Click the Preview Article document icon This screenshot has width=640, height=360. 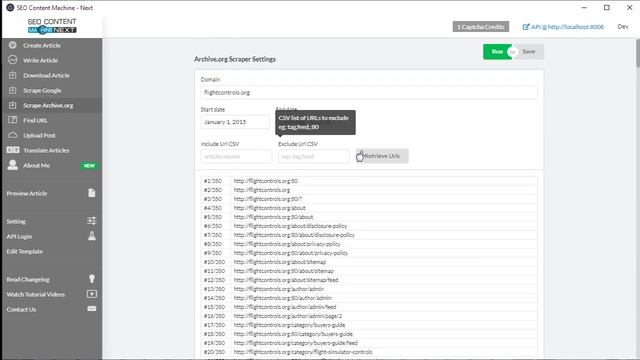pos(92,193)
